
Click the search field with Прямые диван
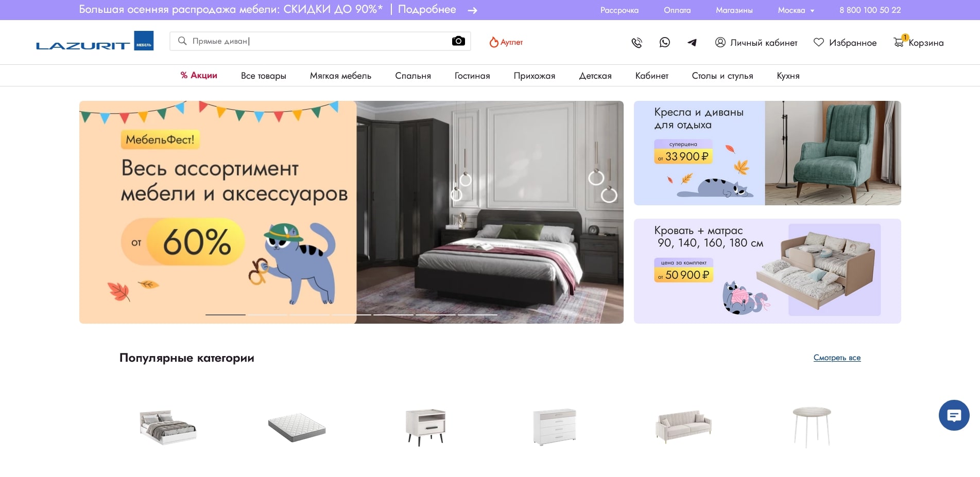(x=314, y=41)
